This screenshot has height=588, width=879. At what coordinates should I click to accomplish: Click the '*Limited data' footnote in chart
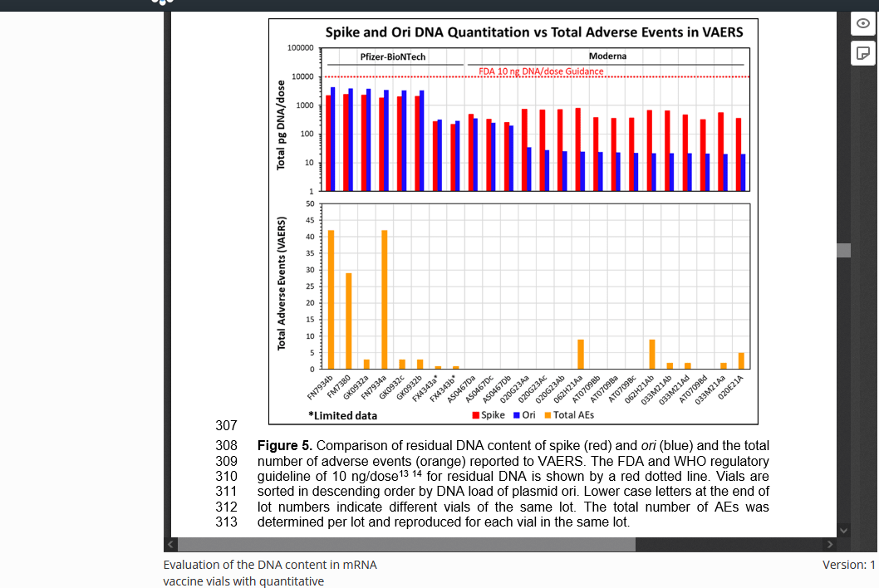point(342,415)
